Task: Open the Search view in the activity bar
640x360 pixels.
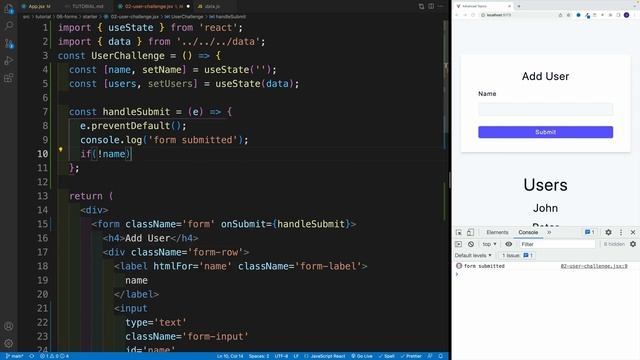Action: pyautogui.click(x=9, y=26)
